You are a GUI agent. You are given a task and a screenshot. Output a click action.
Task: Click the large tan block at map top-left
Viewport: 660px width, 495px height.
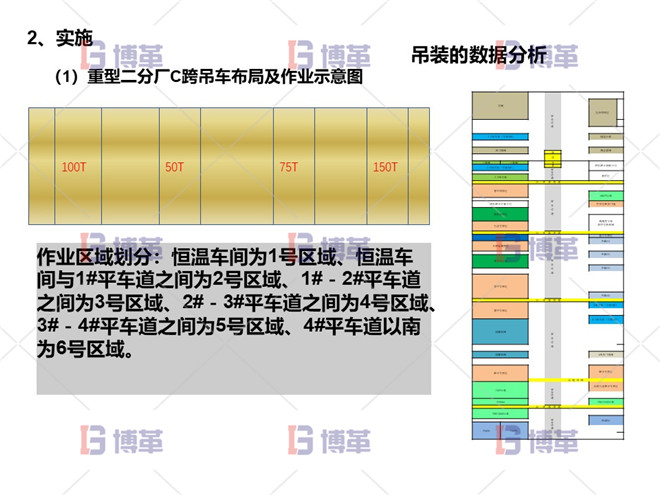[500, 106]
